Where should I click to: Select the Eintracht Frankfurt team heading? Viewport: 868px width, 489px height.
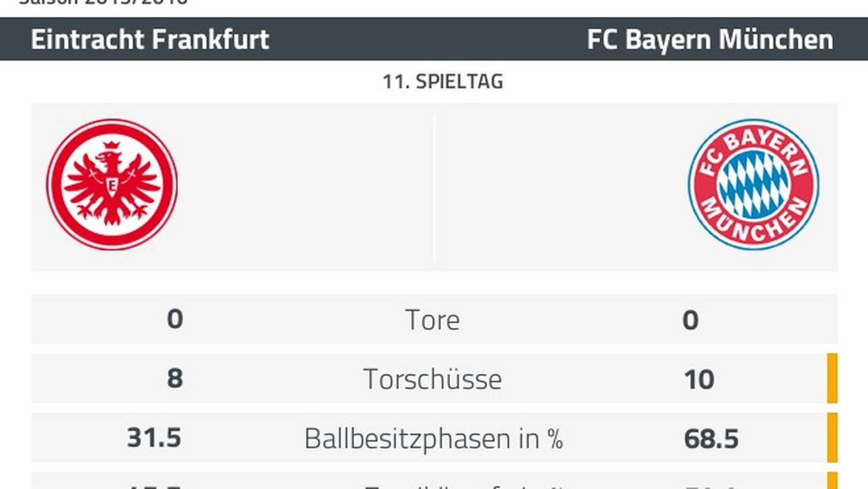[x=150, y=40]
